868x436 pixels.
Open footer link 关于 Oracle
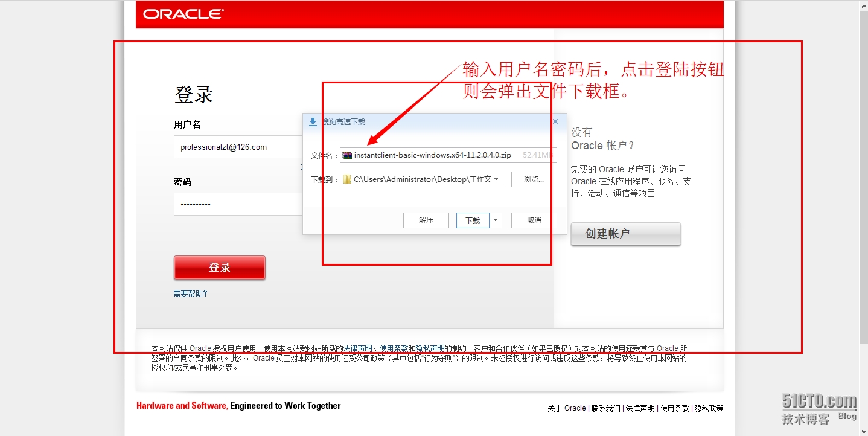coord(567,408)
